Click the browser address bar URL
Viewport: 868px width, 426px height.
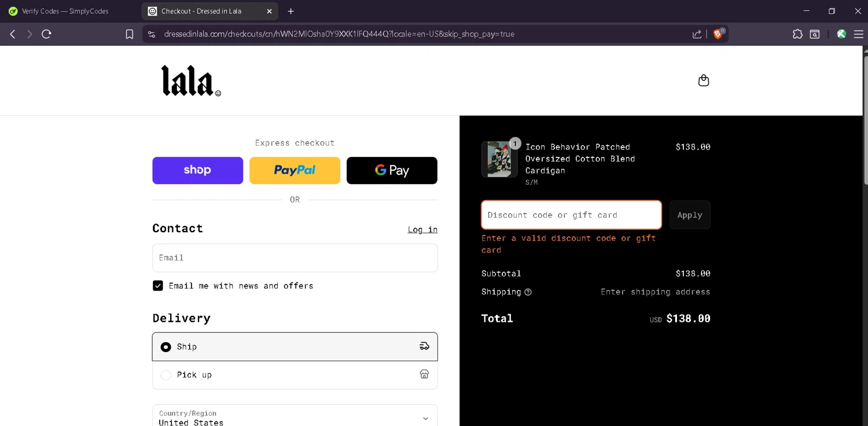tap(339, 34)
